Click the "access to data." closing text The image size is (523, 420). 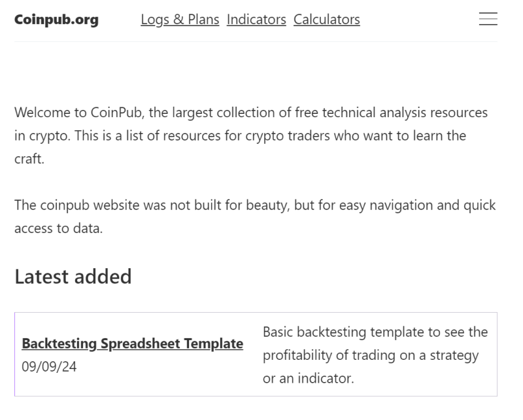pos(58,229)
